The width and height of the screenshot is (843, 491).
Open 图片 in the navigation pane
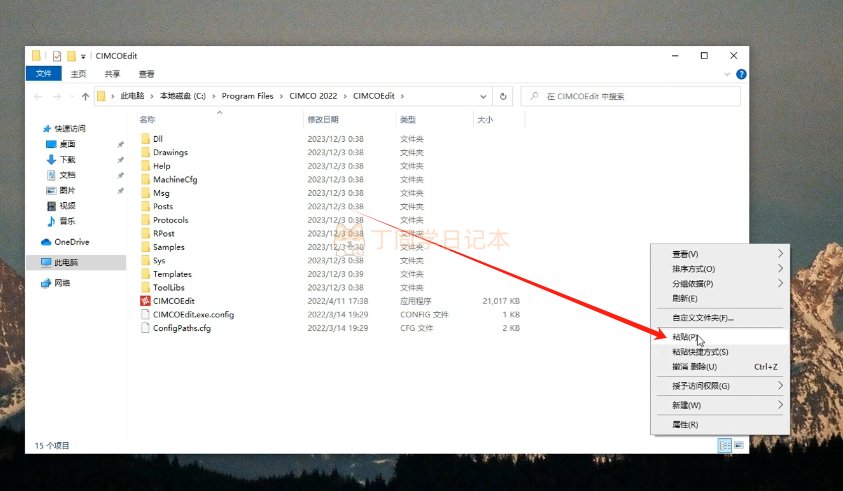coord(67,190)
